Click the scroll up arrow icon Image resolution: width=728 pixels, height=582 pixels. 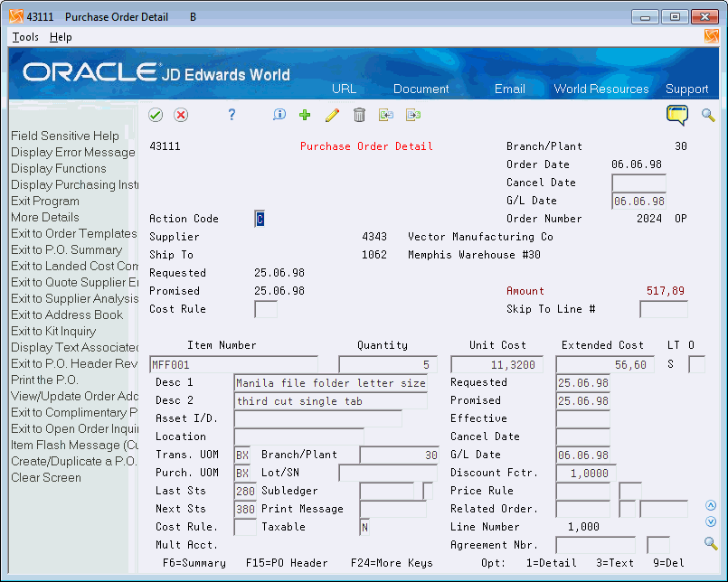[x=710, y=505]
